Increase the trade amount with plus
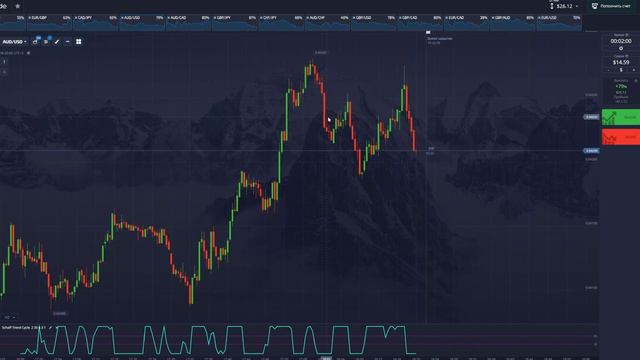The height and width of the screenshot is (360, 640). 633,70
